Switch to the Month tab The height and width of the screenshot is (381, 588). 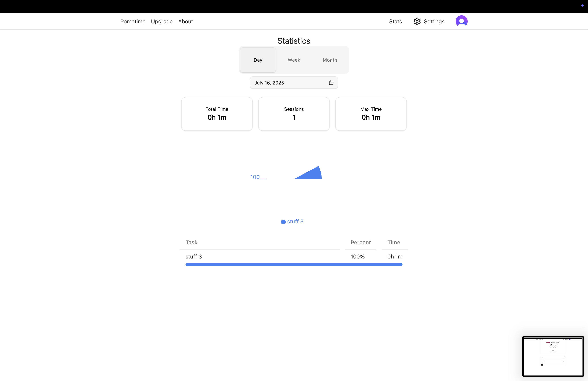330,60
